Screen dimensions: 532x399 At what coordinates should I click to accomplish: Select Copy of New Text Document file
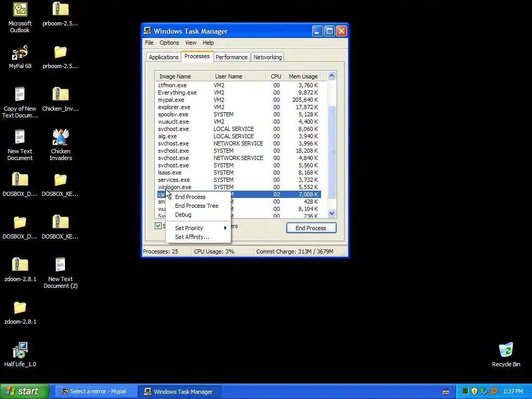tap(20, 95)
